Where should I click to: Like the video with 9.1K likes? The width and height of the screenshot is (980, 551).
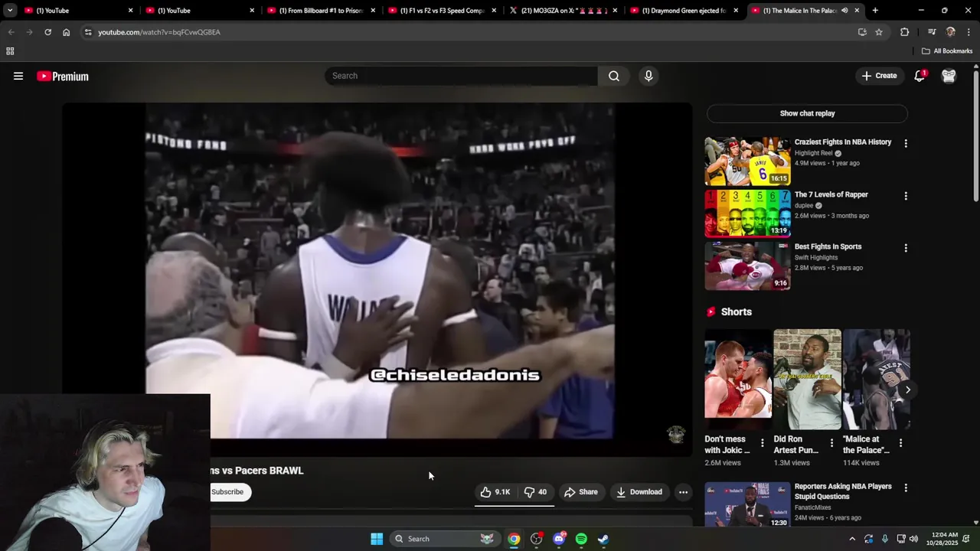tap(495, 492)
